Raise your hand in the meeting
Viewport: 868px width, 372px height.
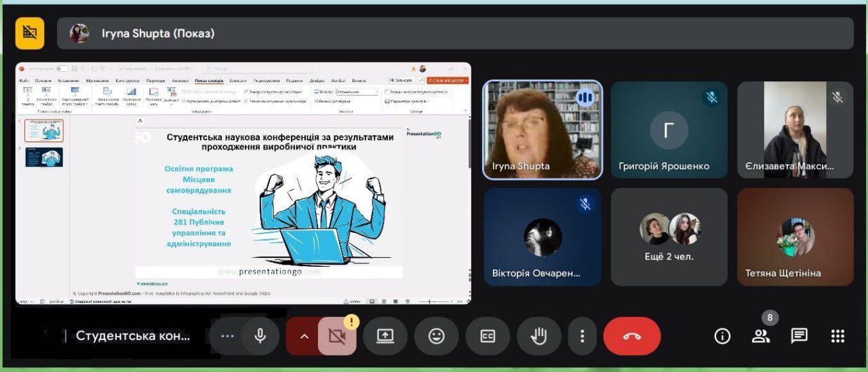pyautogui.click(x=539, y=336)
